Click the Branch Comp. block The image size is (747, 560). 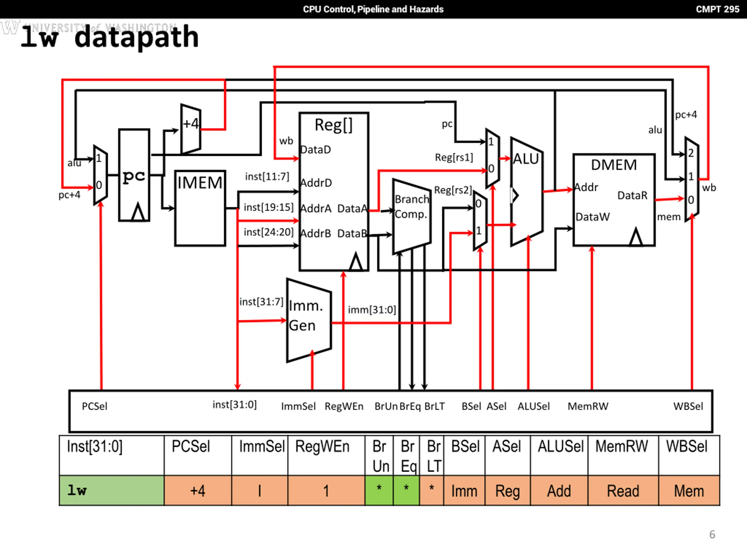pyautogui.click(x=412, y=216)
